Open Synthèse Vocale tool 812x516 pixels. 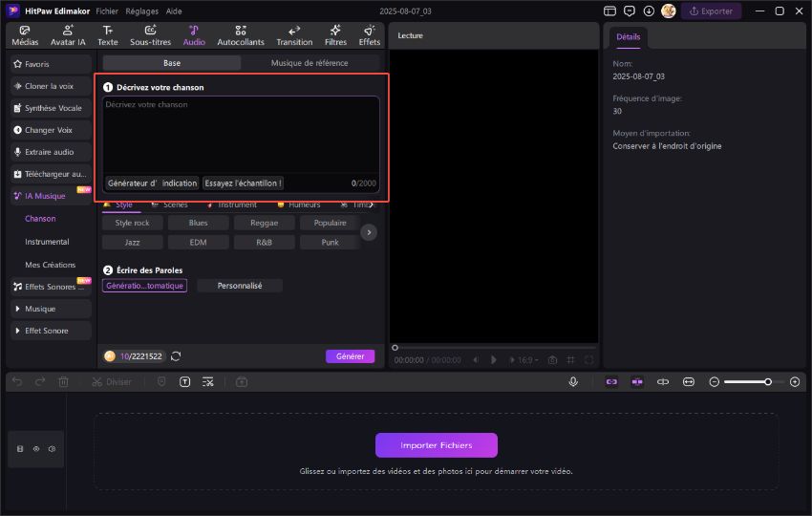coord(51,108)
